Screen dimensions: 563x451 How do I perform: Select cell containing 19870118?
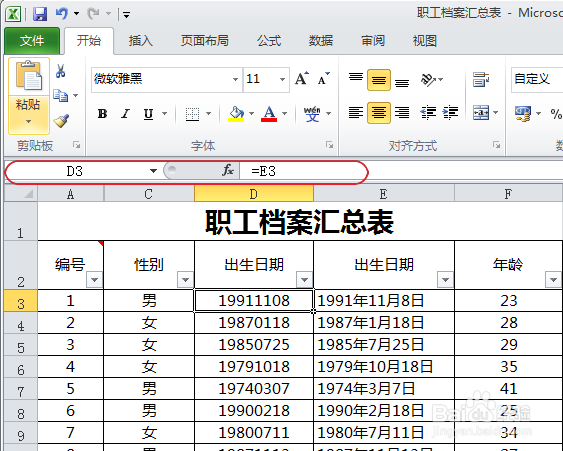coord(254,322)
